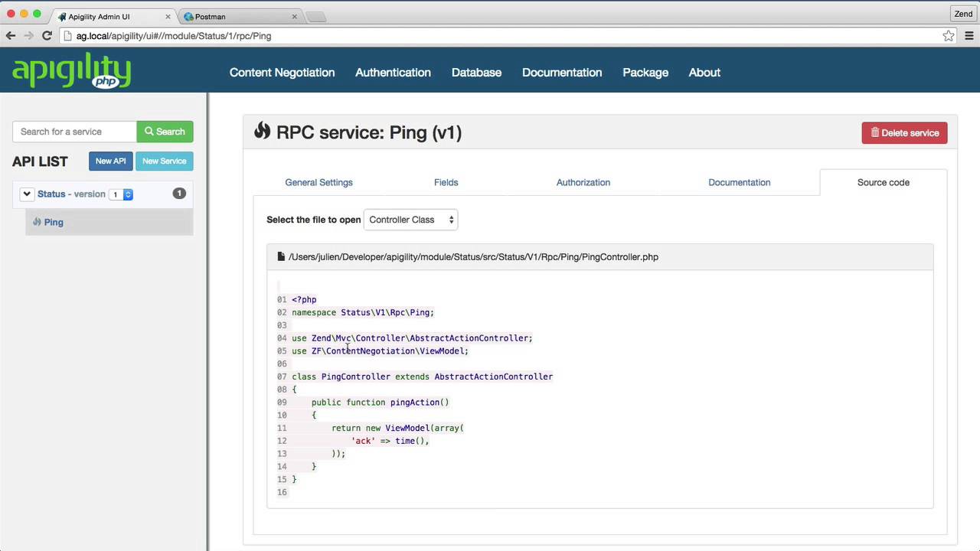Click the Apigility PHP logo
The width and height of the screenshot is (980, 551).
[71, 72]
